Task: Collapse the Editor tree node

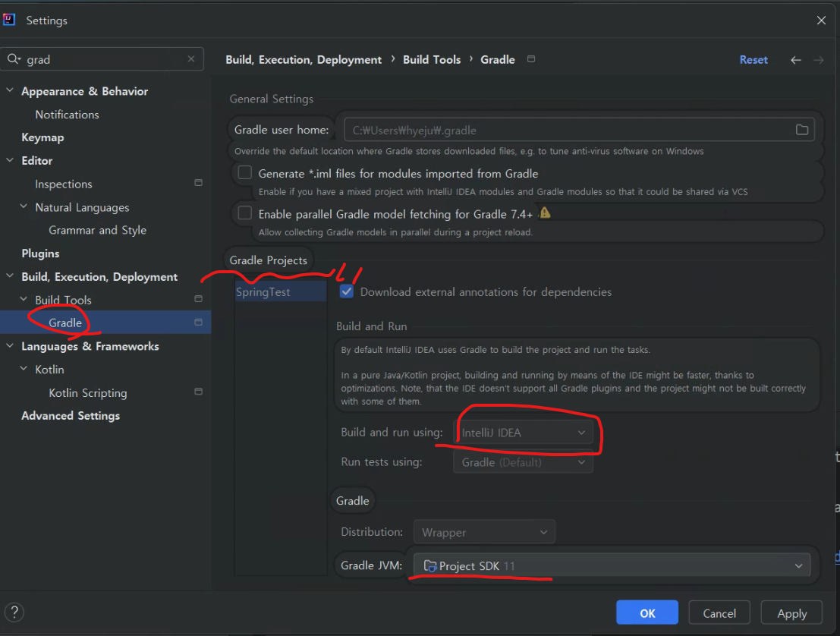Action: pyautogui.click(x=10, y=159)
